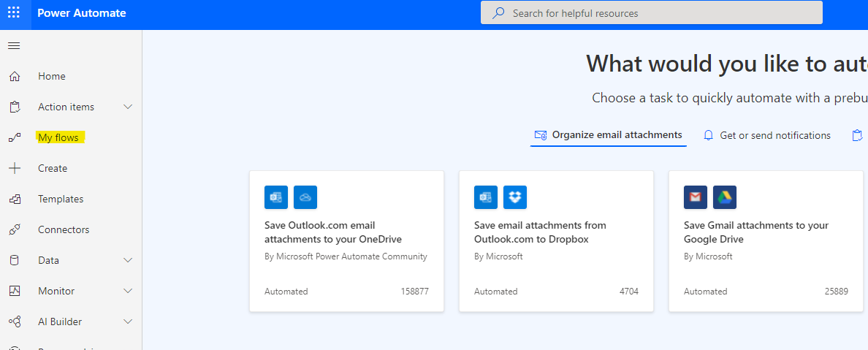
Task: Click the 25889 usage count
Action: click(x=836, y=292)
